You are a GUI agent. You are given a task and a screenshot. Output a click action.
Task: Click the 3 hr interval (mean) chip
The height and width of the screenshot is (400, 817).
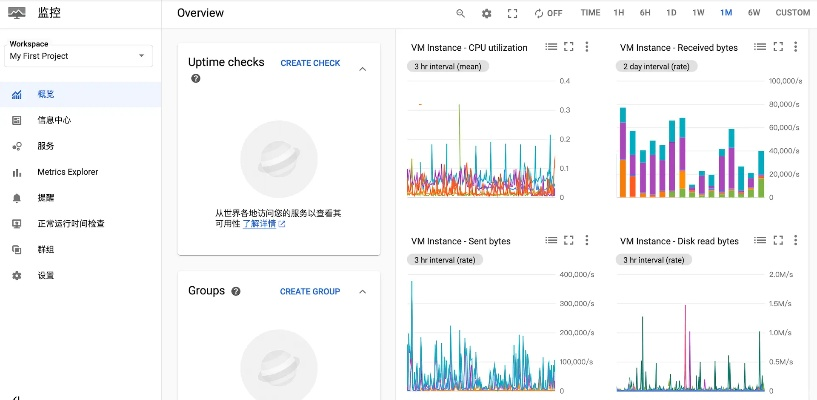(x=448, y=66)
